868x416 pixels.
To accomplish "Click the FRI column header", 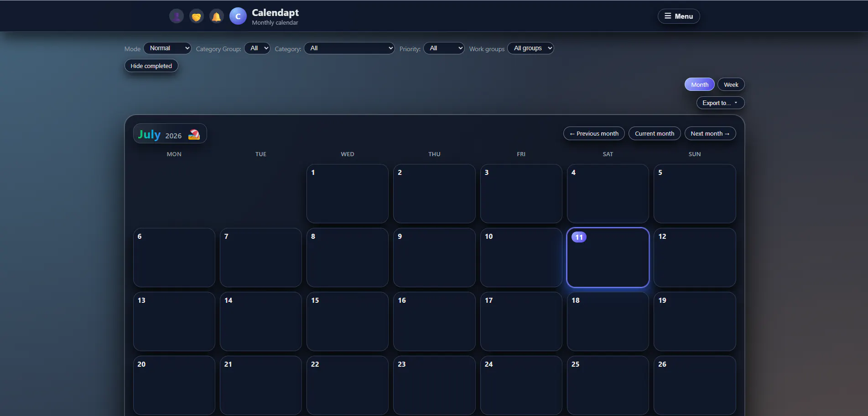I will [x=521, y=154].
